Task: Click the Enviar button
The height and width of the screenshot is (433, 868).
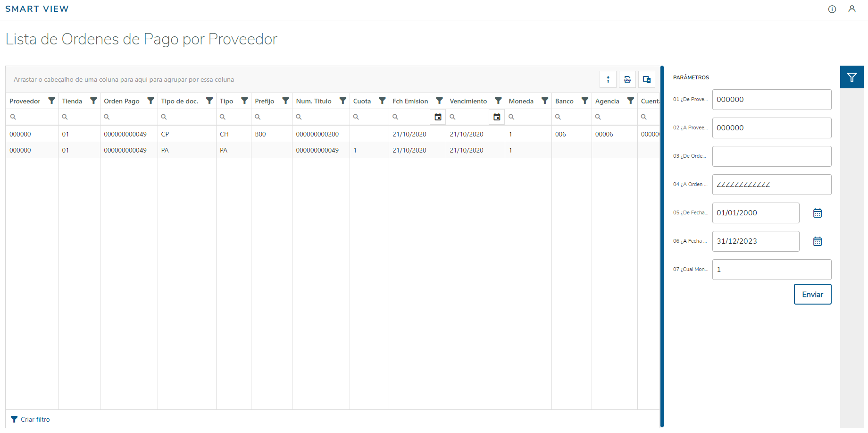Action: click(812, 294)
